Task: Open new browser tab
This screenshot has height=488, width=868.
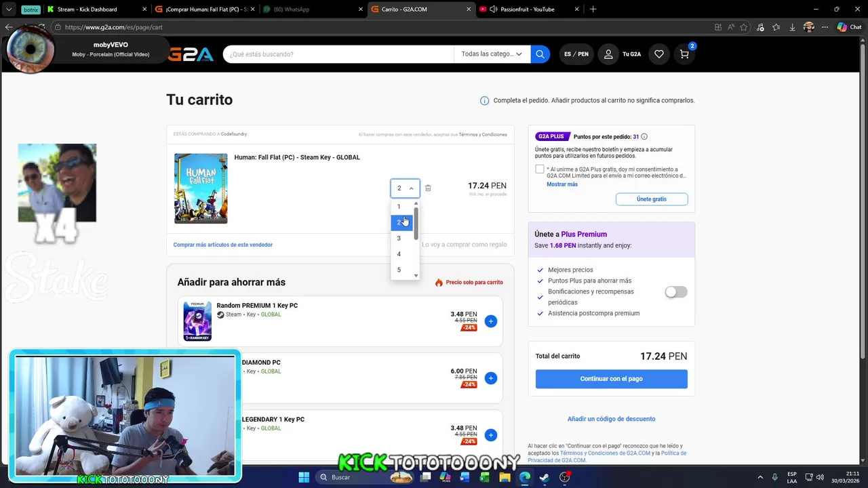Action: (593, 9)
